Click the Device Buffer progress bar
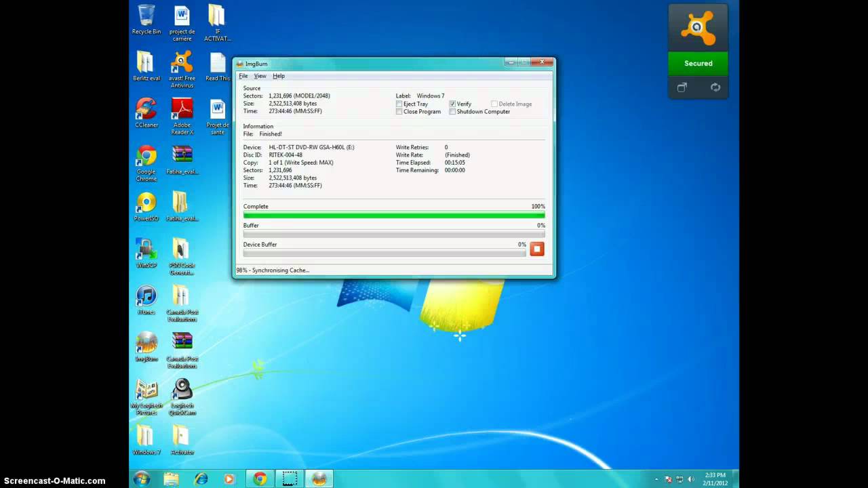868x488 pixels. point(384,253)
